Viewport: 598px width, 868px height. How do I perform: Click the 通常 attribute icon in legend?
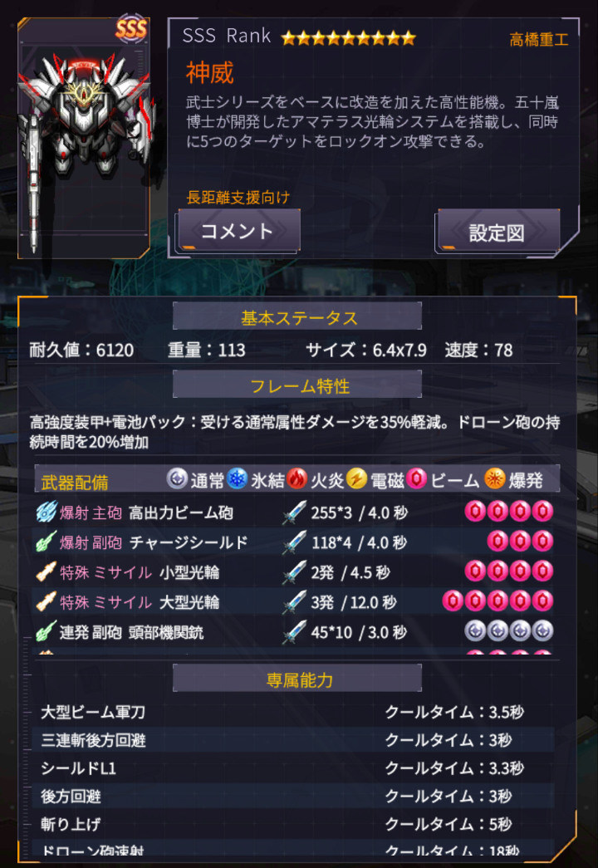tap(177, 478)
